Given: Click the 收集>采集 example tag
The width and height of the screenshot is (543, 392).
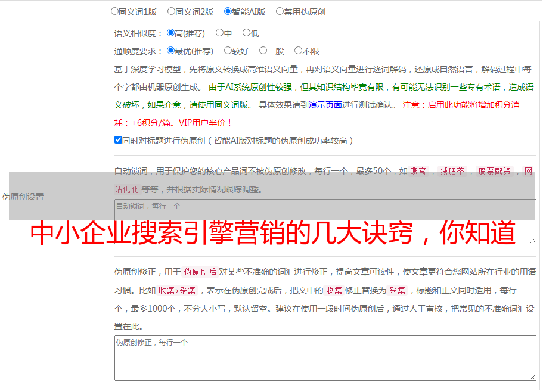Looking at the screenshot, I should tap(177, 290).
